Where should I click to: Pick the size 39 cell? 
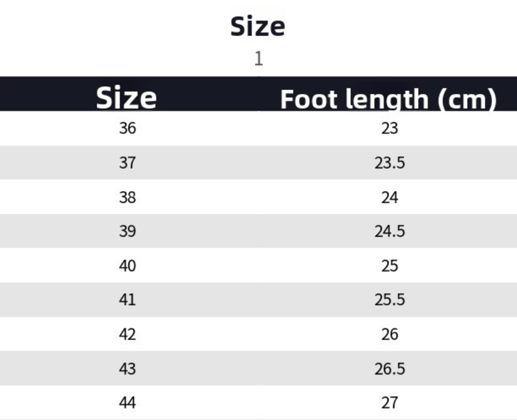[127, 232]
